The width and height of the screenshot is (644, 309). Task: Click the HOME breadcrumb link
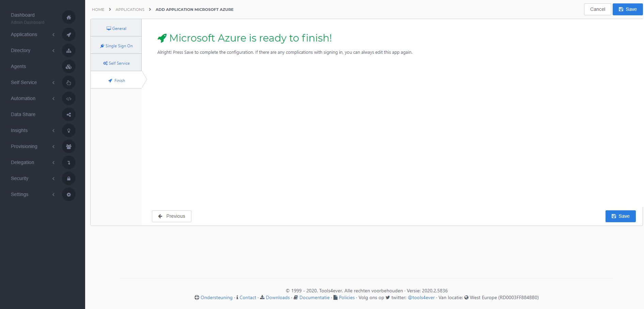[98, 10]
